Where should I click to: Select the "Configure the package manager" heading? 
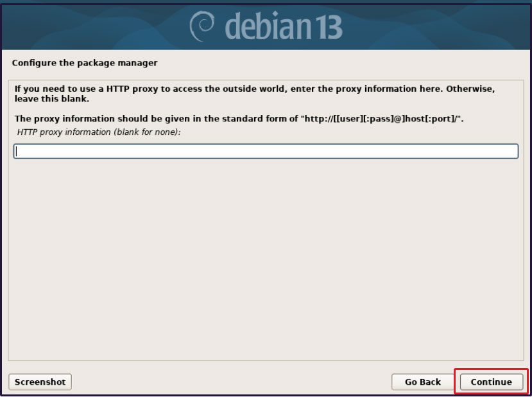point(85,63)
